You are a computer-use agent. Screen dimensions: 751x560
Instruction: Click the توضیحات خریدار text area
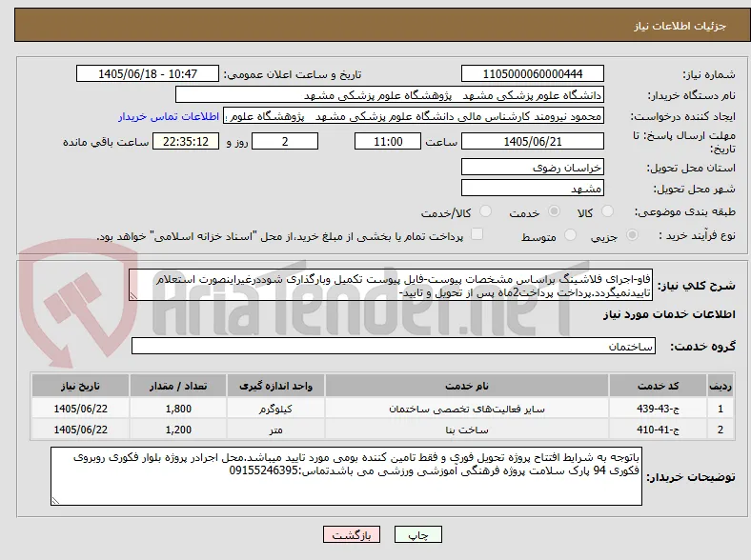pos(346,476)
